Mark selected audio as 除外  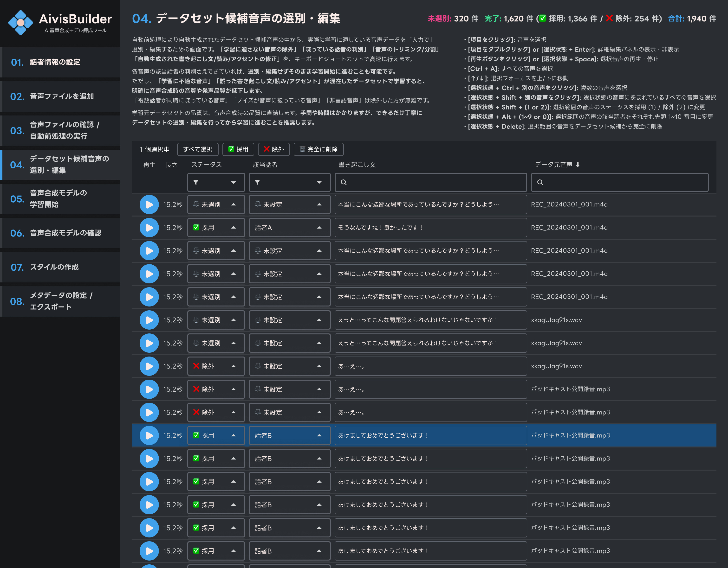coord(274,149)
